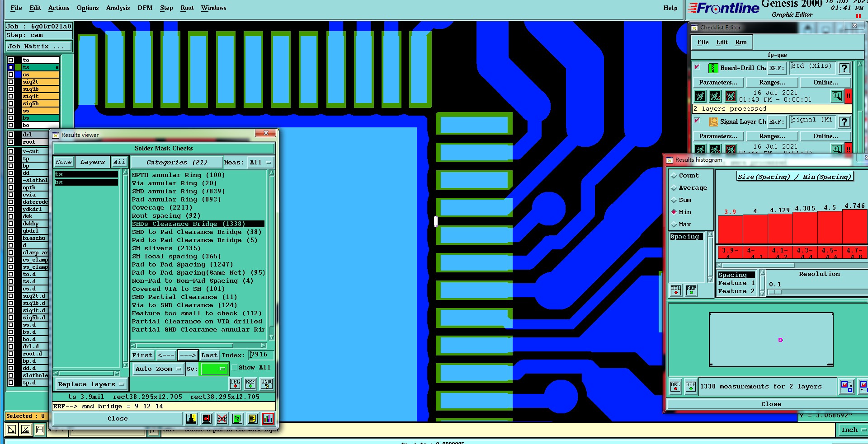Viewport: 868px width, 444px height.
Task: Click the DEL icon in Results viewer
Action: (235, 384)
